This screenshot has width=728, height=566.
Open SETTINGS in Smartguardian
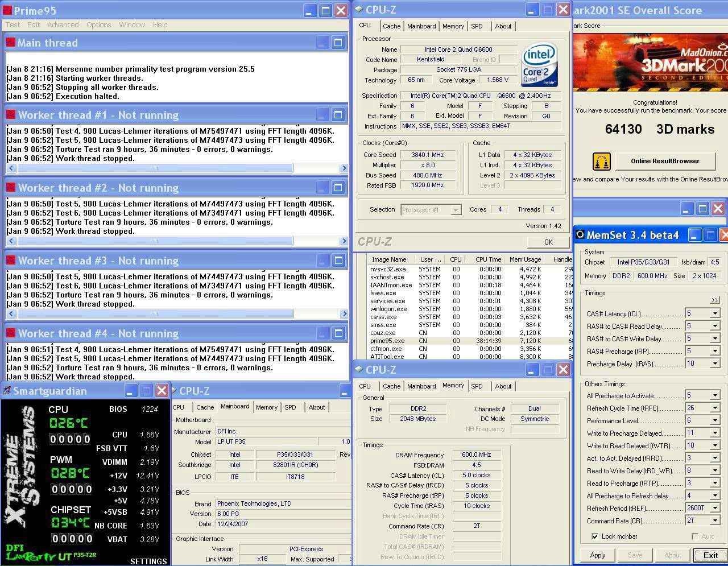tap(148, 561)
